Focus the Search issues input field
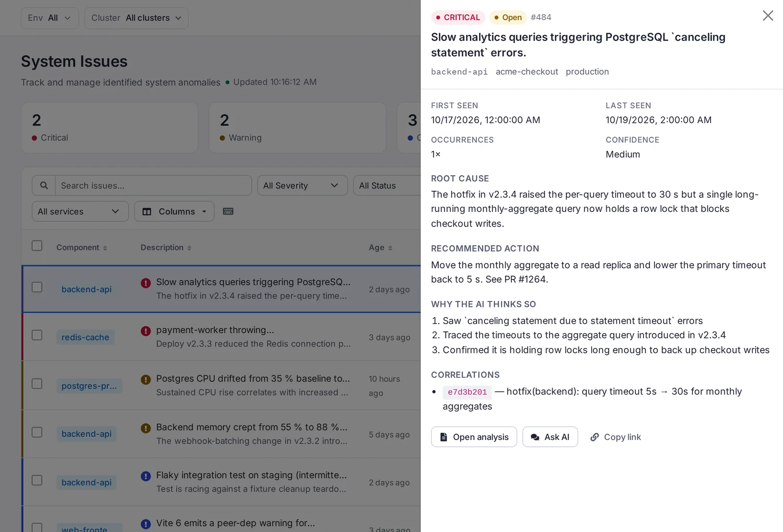 coord(154,185)
